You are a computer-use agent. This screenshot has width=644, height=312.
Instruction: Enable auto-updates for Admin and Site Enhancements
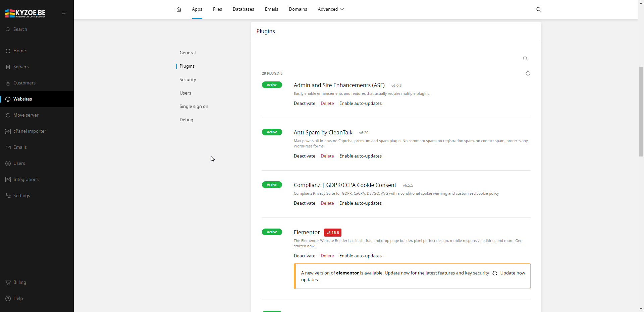point(361,103)
